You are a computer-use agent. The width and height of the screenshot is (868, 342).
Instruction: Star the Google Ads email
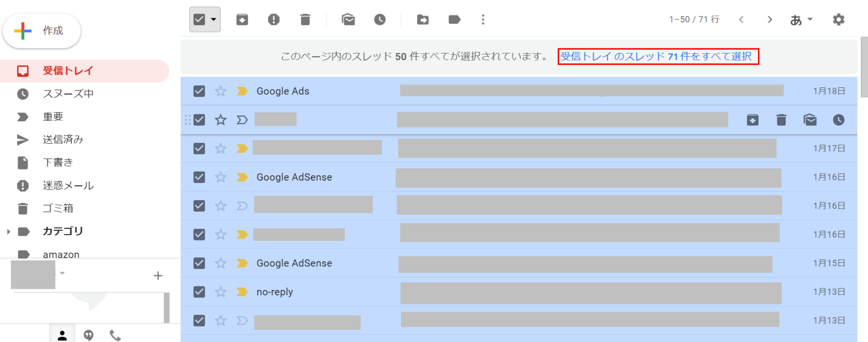220,91
